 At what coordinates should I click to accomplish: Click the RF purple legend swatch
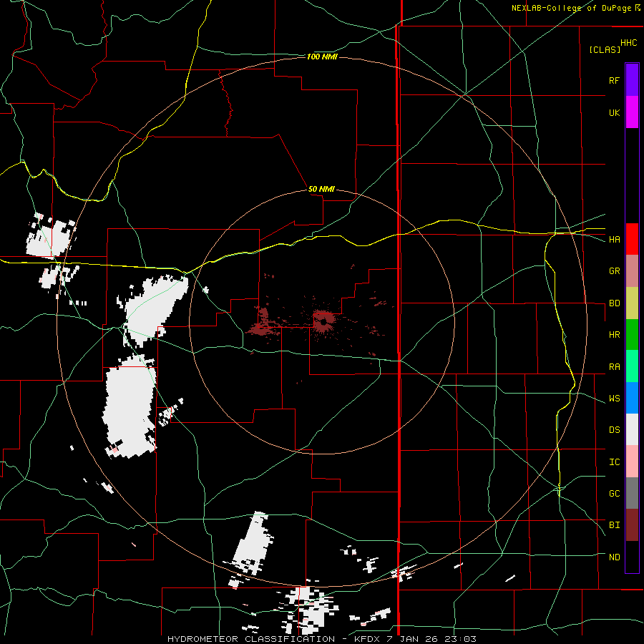coord(632,80)
